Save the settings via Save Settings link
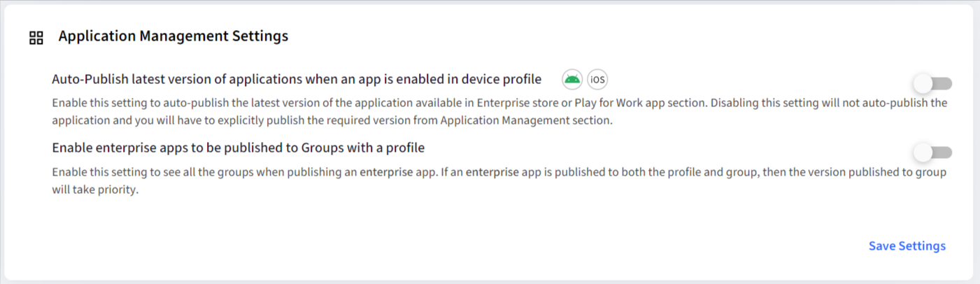The height and width of the screenshot is (284, 980). pyautogui.click(x=907, y=246)
